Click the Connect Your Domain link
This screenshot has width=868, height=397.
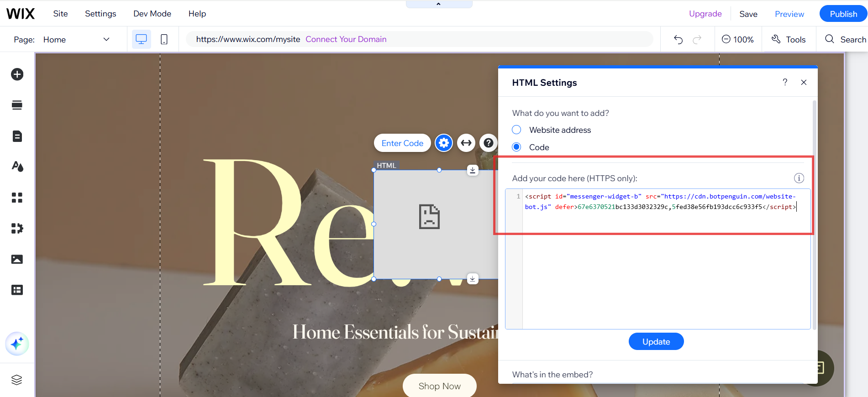click(x=346, y=39)
